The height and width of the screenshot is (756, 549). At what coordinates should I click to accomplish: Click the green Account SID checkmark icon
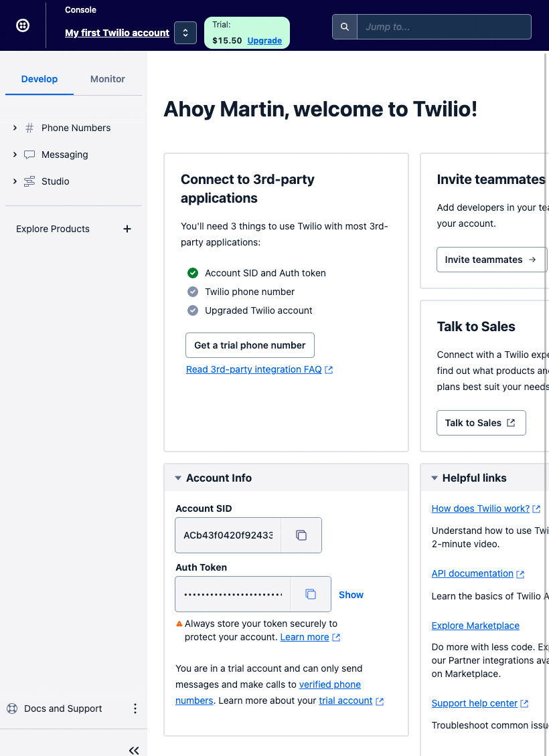click(x=193, y=273)
